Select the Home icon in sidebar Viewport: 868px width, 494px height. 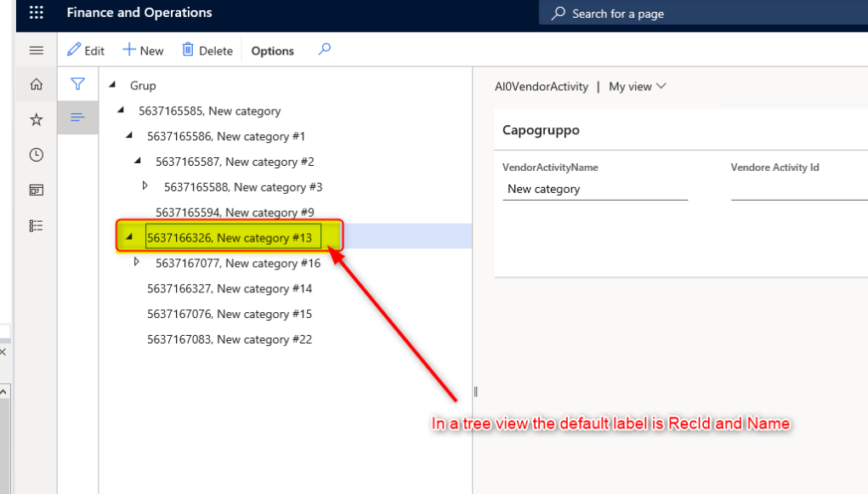35,84
